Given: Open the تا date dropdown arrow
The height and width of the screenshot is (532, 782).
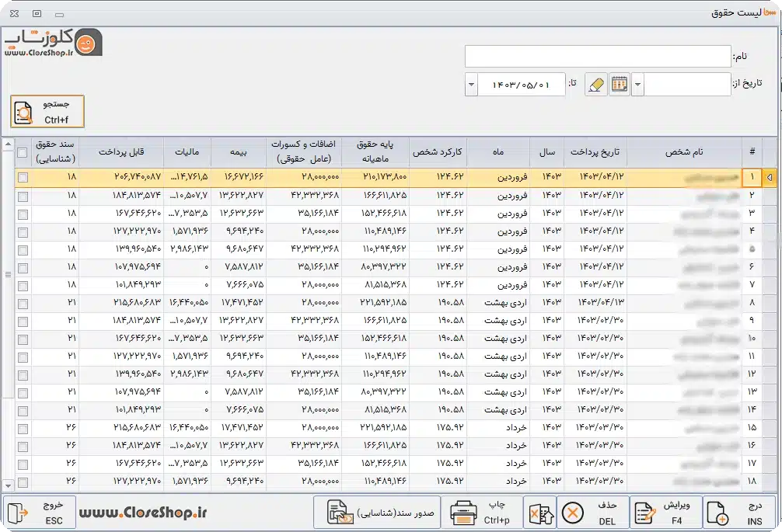Looking at the screenshot, I should tap(471, 84).
